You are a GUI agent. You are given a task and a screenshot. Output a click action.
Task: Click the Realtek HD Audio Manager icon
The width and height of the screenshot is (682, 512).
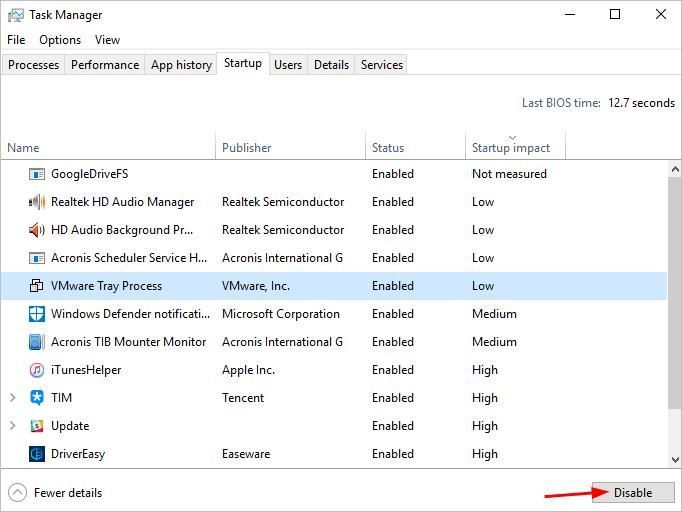pyautogui.click(x=37, y=202)
